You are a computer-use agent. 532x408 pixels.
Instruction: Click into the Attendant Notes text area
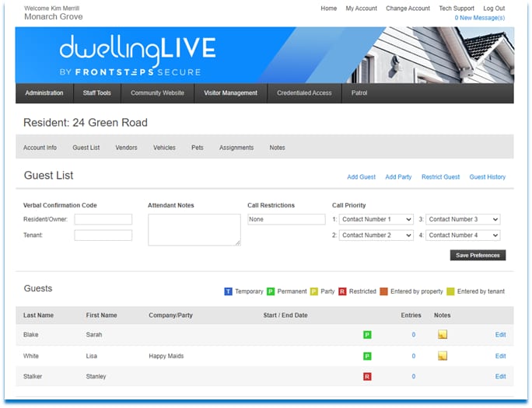coord(194,230)
